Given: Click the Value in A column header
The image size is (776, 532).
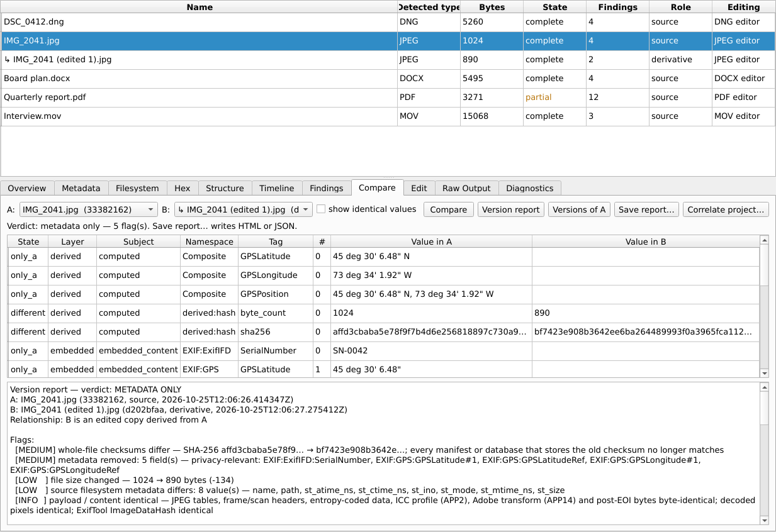Looking at the screenshot, I should click(x=431, y=241).
